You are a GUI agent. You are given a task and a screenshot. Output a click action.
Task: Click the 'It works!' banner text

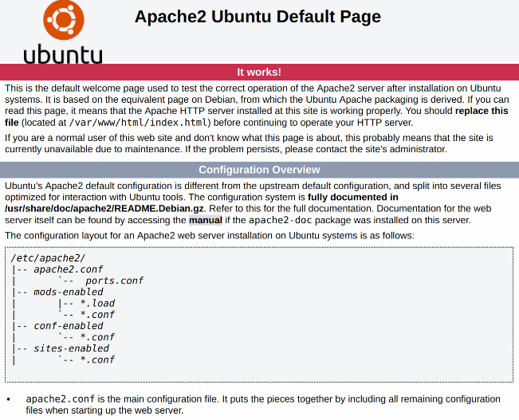click(259, 73)
